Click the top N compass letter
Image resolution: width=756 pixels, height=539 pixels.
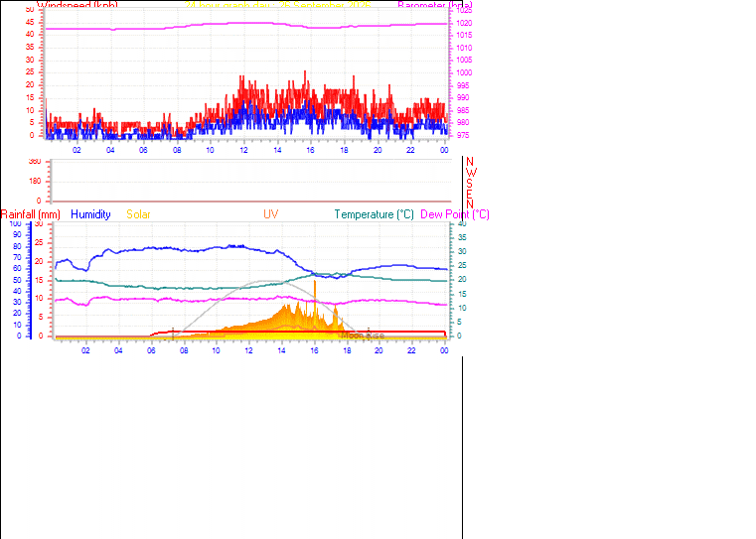(x=470, y=162)
